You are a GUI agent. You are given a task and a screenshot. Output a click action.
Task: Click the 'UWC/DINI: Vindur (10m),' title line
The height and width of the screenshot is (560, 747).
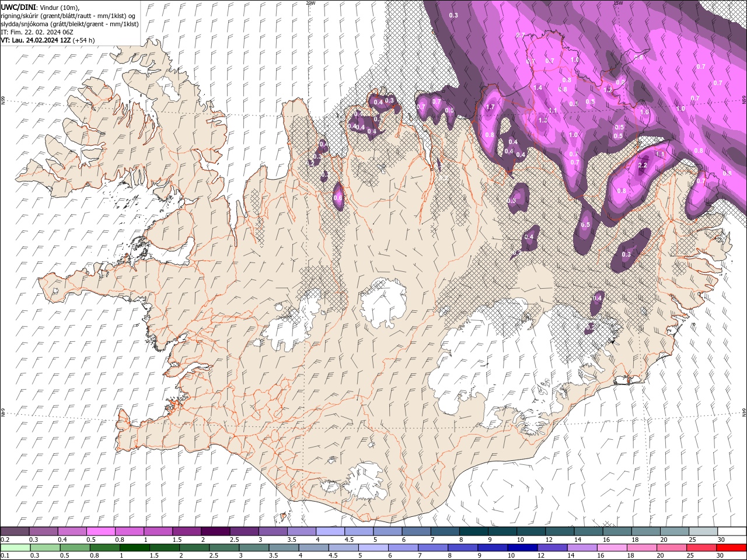[x=40, y=7]
